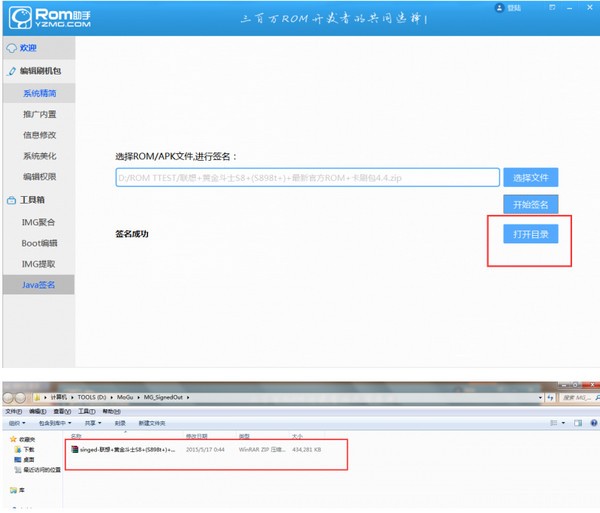Expand the view options dropdown arrow
The image size is (600, 513).
click(x=563, y=423)
